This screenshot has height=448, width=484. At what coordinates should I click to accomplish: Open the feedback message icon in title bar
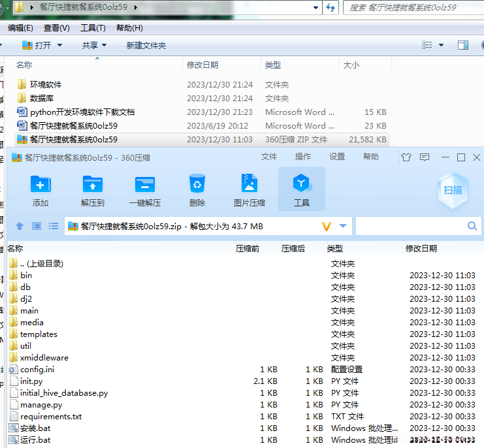pos(425,157)
